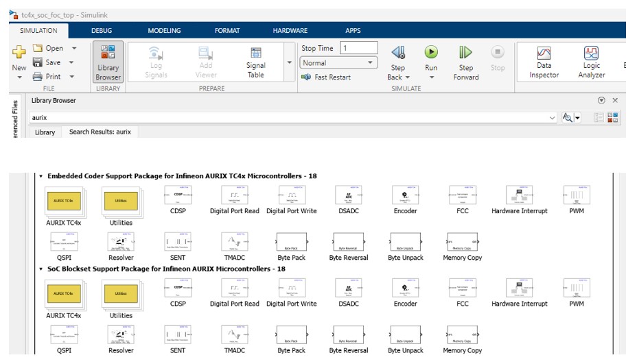Switch to the HARDWARE ribbon tab
This screenshot has height=364, width=637.
click(290, 30)
